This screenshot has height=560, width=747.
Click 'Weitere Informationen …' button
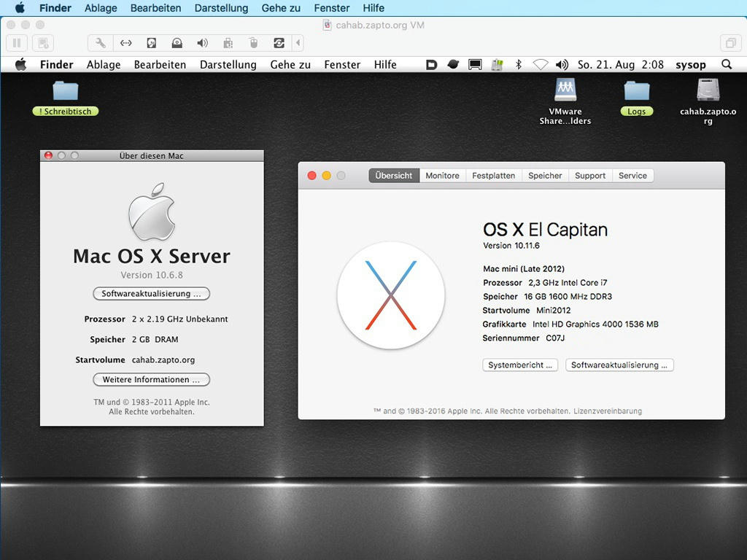click(x=152, y=379)
